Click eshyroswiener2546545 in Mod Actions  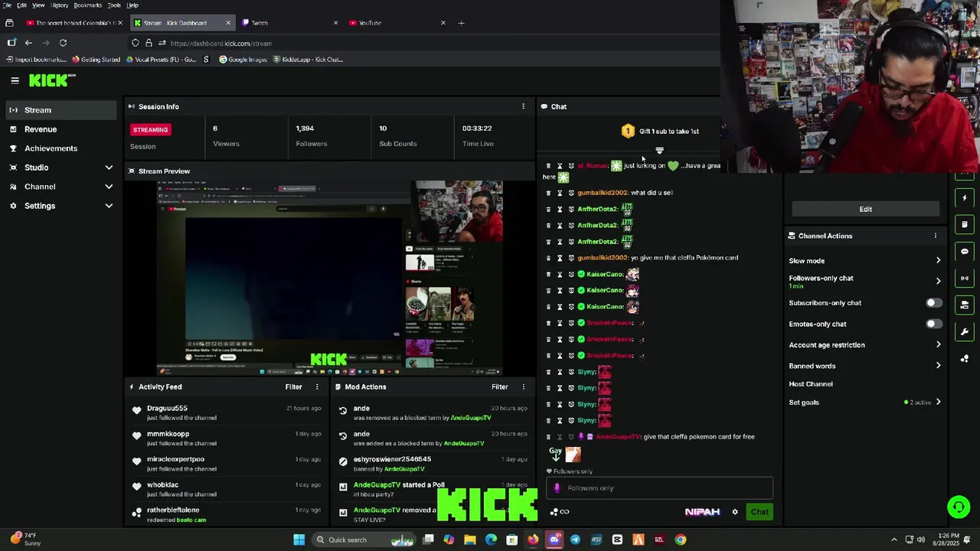392,459
